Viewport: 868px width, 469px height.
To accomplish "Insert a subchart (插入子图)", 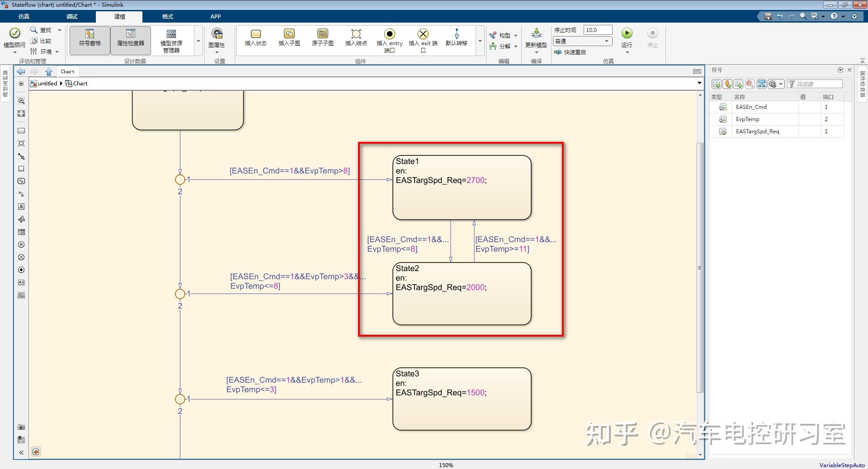I will (x=289, y=38).
